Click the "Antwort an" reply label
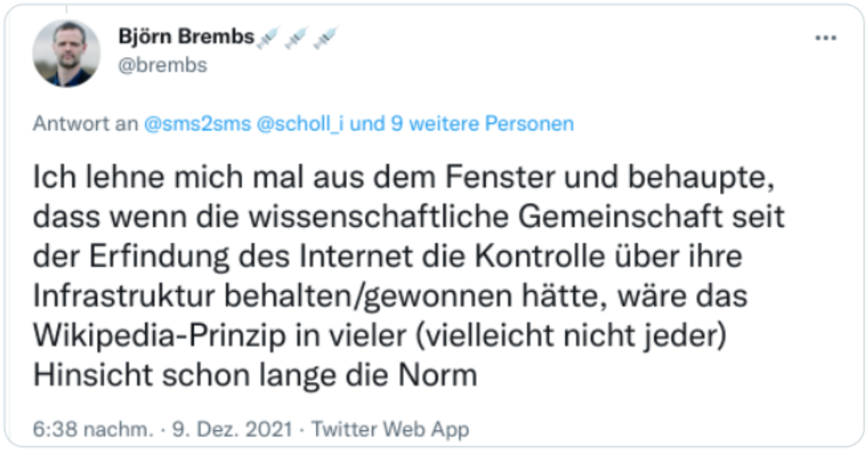Viewport: 868px width, 452px height. point(86,123)
